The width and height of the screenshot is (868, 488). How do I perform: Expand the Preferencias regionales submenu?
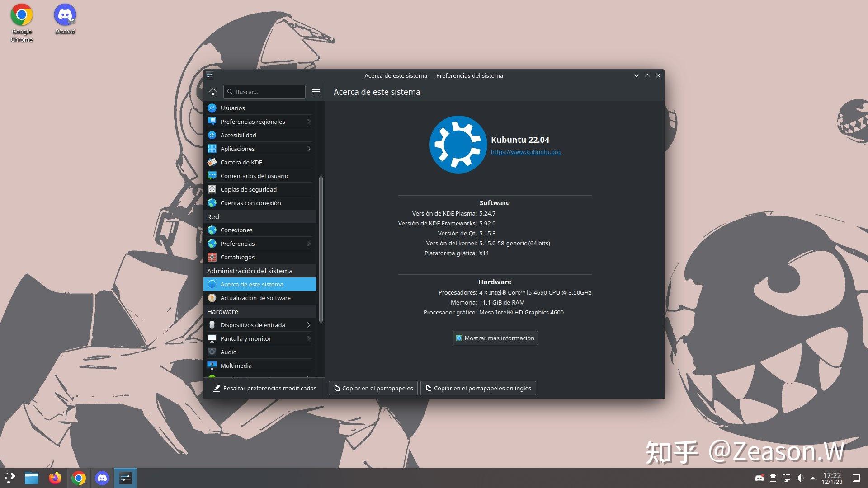pos(309,122)
